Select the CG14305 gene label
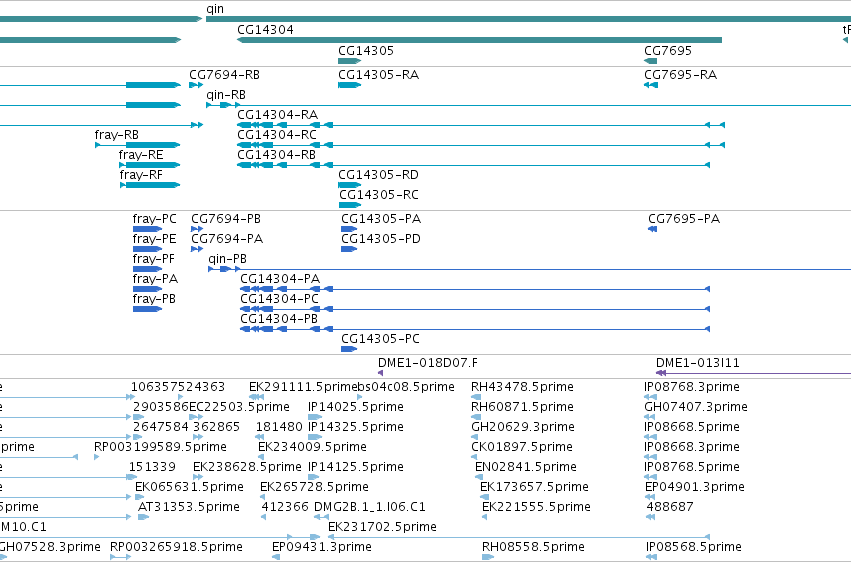Screen dimensions: 851x562 point(366,50)
